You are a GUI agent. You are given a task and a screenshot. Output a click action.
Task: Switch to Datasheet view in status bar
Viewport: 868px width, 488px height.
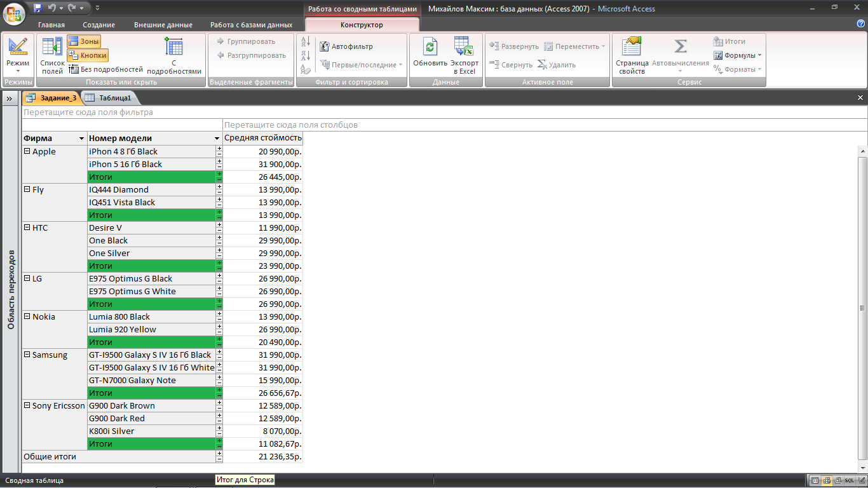pos(815,480)
